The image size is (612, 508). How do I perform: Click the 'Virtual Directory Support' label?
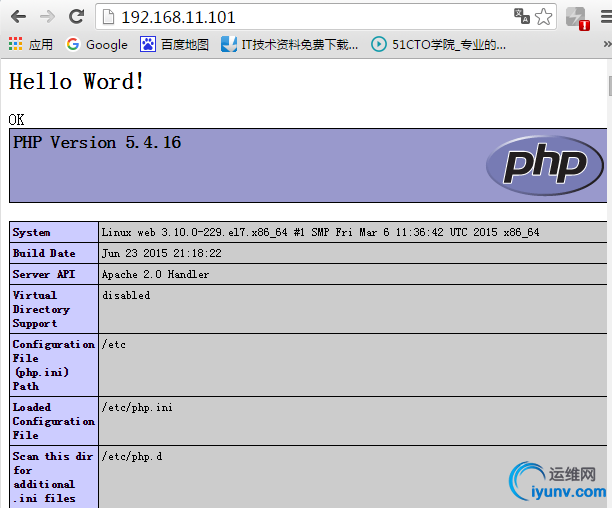(41, 309)
